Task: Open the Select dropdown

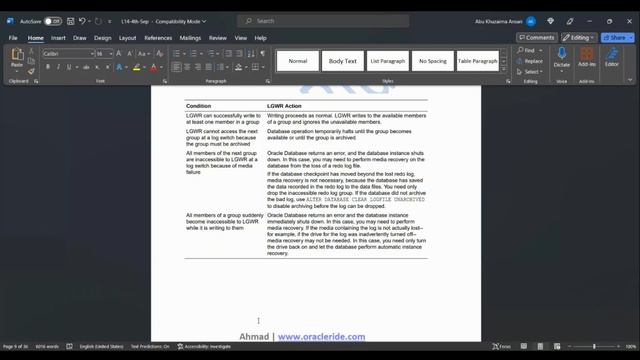Action: 529,72
